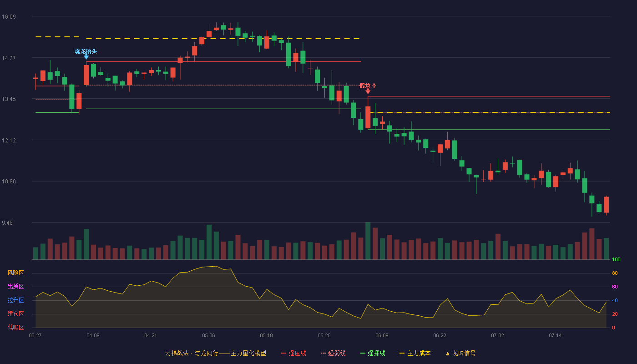This screenshot has width=637, height=364.
Task: Click the 13.45 price axis label
Action: 9,99
